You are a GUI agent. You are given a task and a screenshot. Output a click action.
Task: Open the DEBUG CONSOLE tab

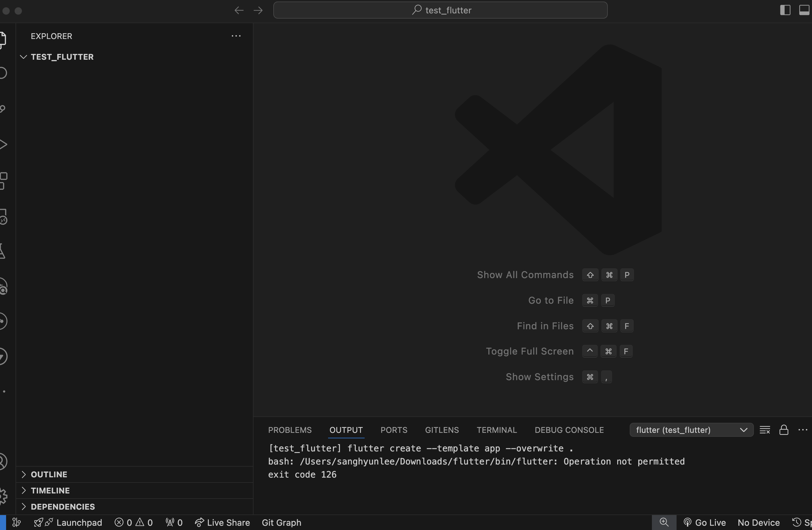point(569,430)
